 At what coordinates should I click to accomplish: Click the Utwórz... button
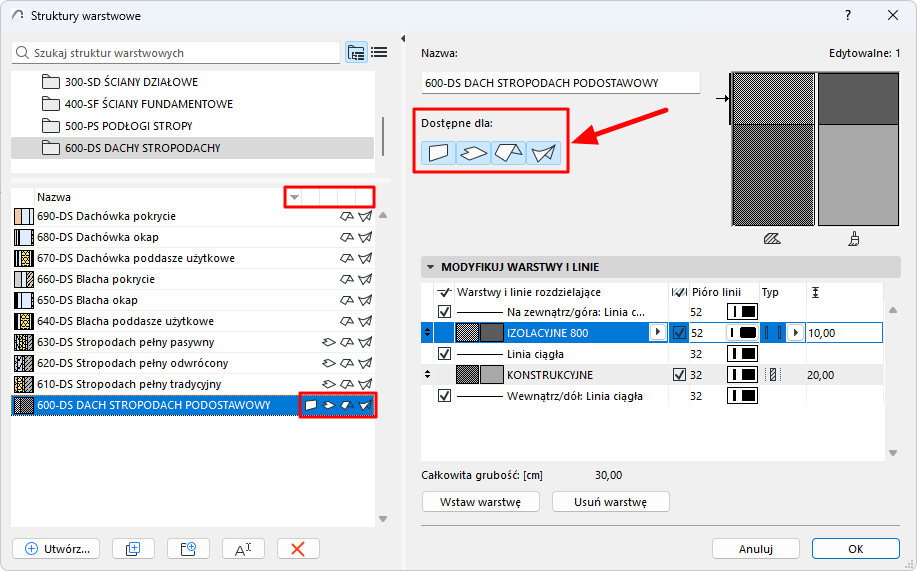pos(56,549)
